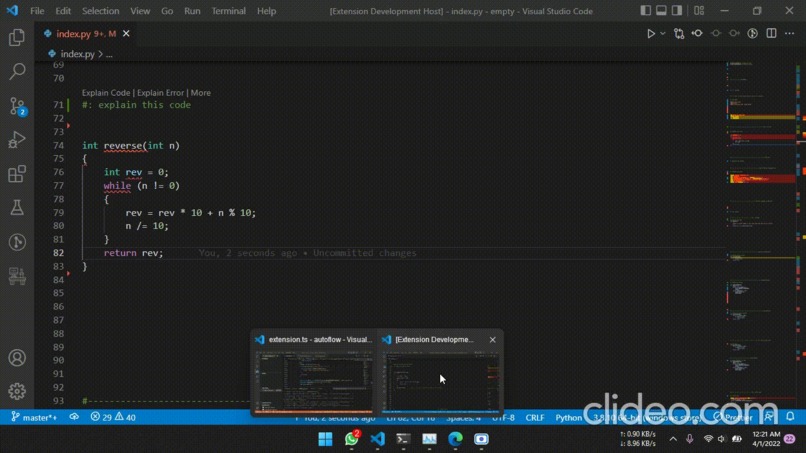The width and height of the screenshot is (806, 453).
Task: Click the dimmed circle revision icon
Action: click(716, 33)
